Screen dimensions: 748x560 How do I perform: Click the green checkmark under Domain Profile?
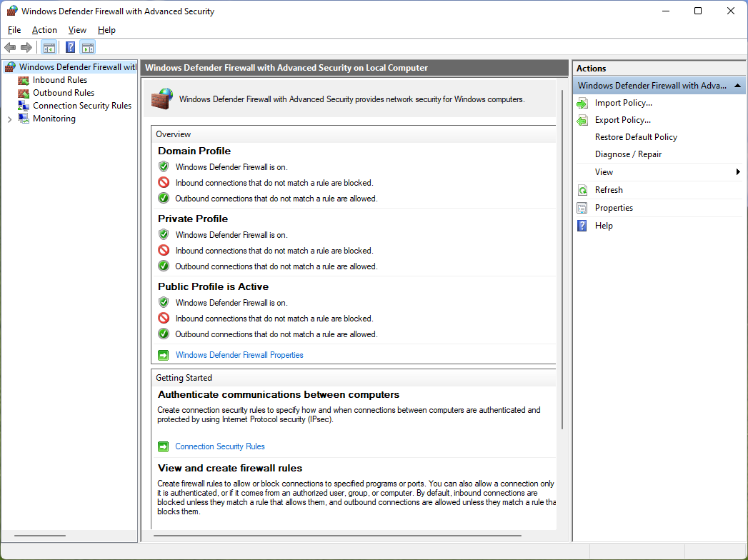(164, 199)
